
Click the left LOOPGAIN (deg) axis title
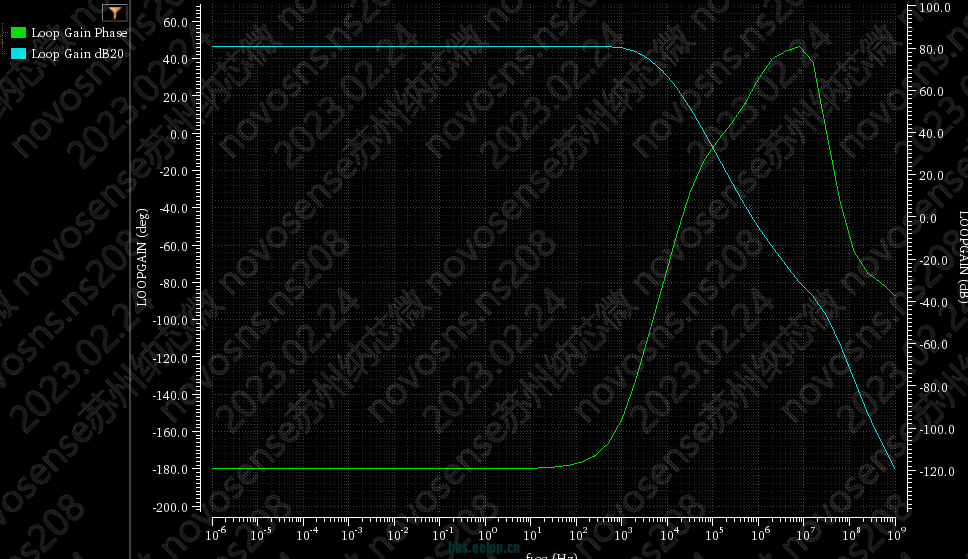tap(143, 257)
